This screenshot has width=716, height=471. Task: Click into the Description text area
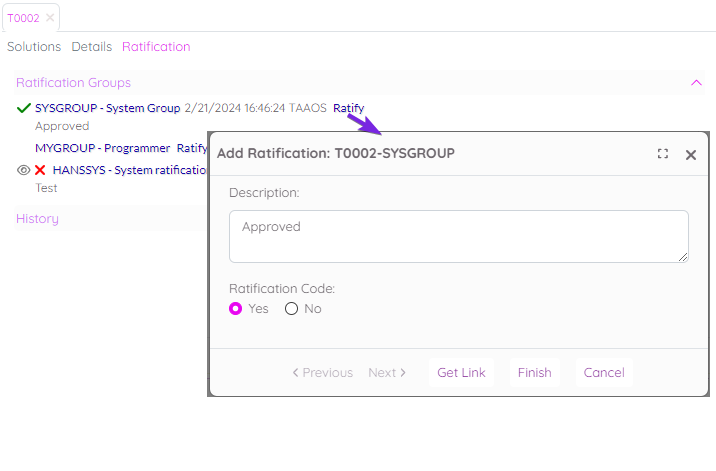[458, 236]
